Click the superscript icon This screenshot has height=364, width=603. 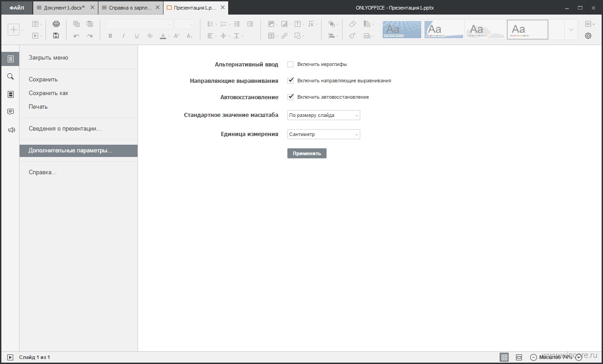(x=177, y=36)
